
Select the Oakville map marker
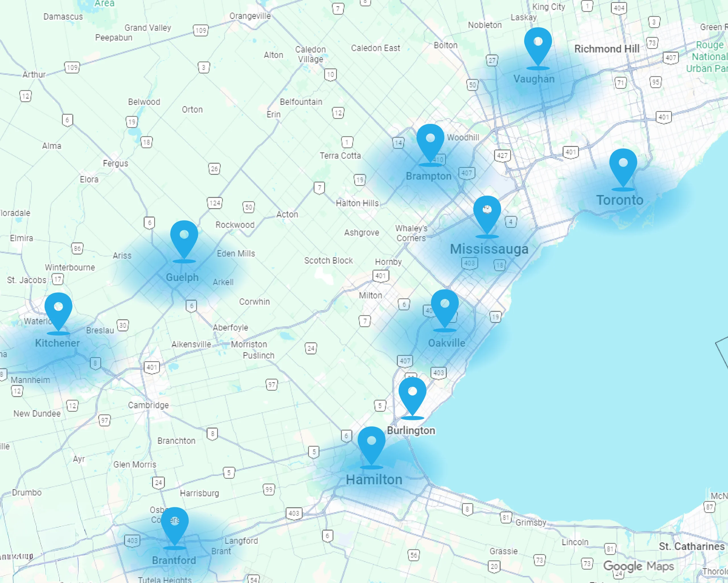pyautogui.click(x=445, y=307)
